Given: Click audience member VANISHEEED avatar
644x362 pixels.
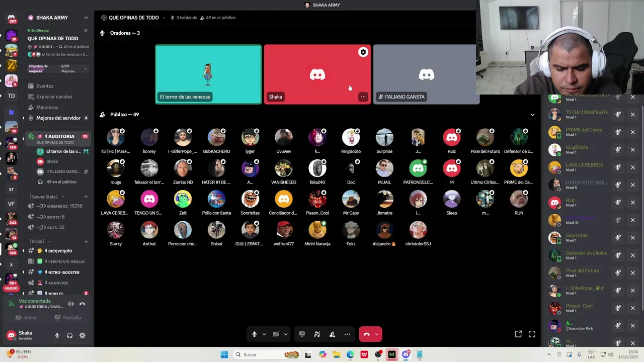Looking at the screenshot, I should (x=283, y=168).
